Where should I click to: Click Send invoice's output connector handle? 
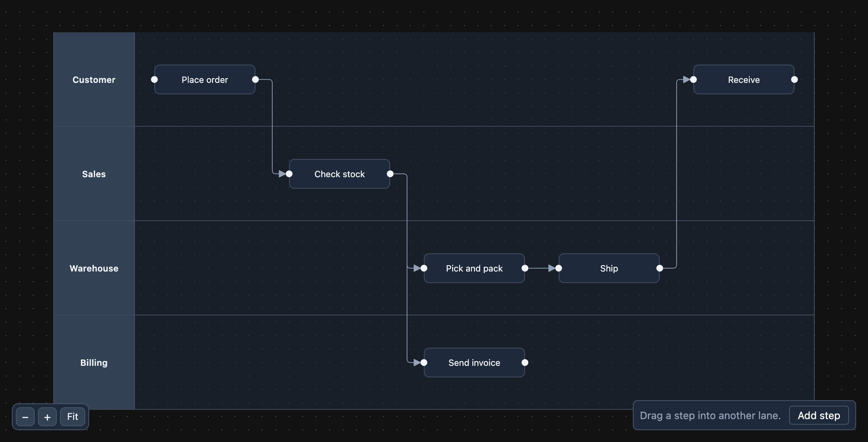[x=525, y=363]
